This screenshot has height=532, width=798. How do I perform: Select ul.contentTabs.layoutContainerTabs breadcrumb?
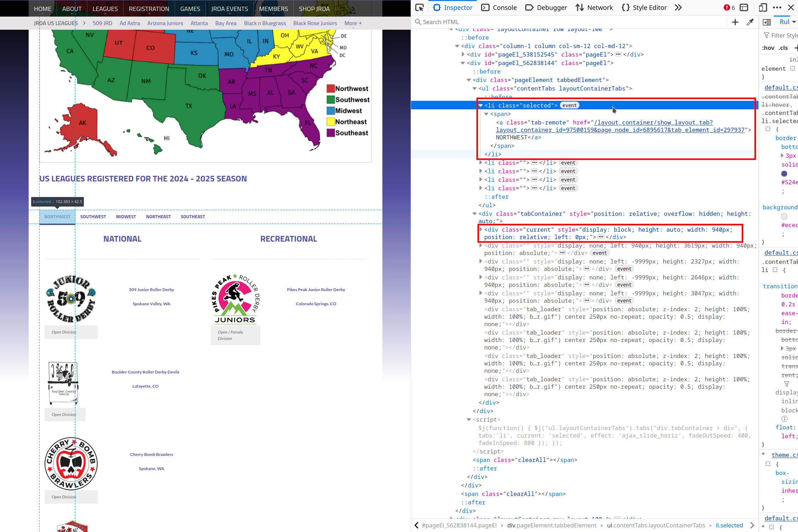[x=656, y=526]
